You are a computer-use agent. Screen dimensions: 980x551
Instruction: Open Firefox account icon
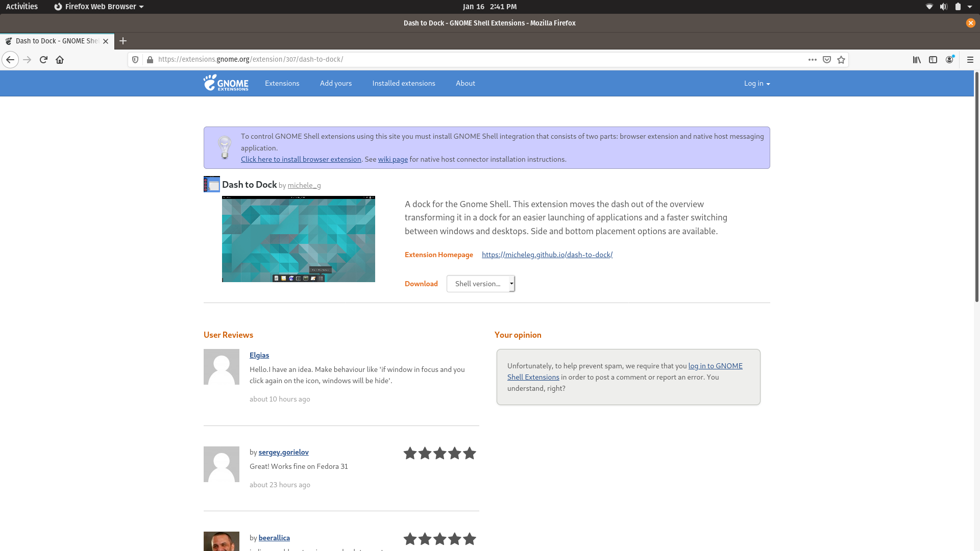pos(949,60)
